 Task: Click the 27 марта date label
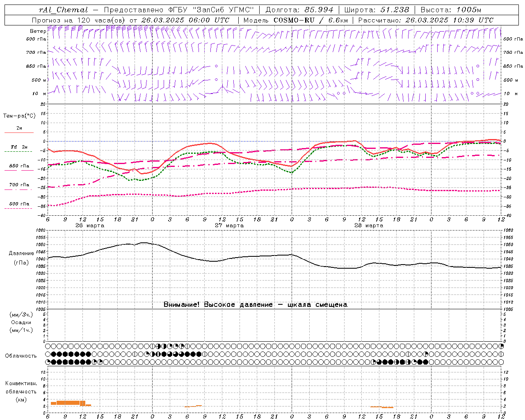(x=230, y=226)
